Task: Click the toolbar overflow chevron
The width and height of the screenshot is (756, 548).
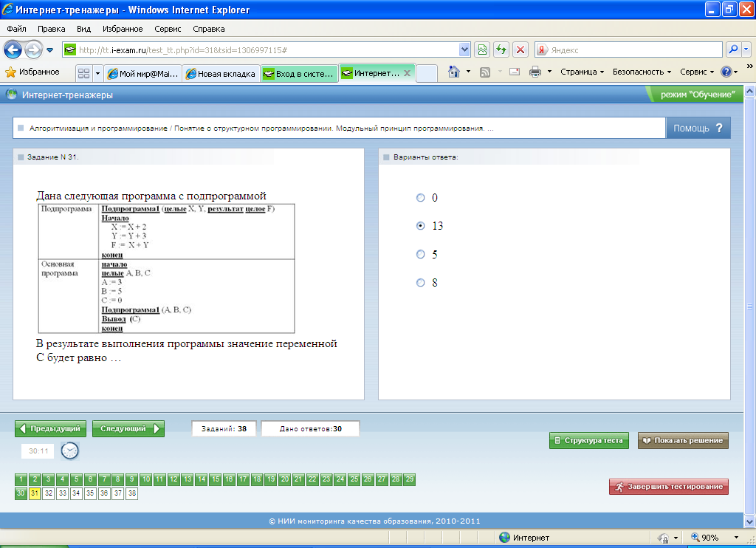Action: 750,66
